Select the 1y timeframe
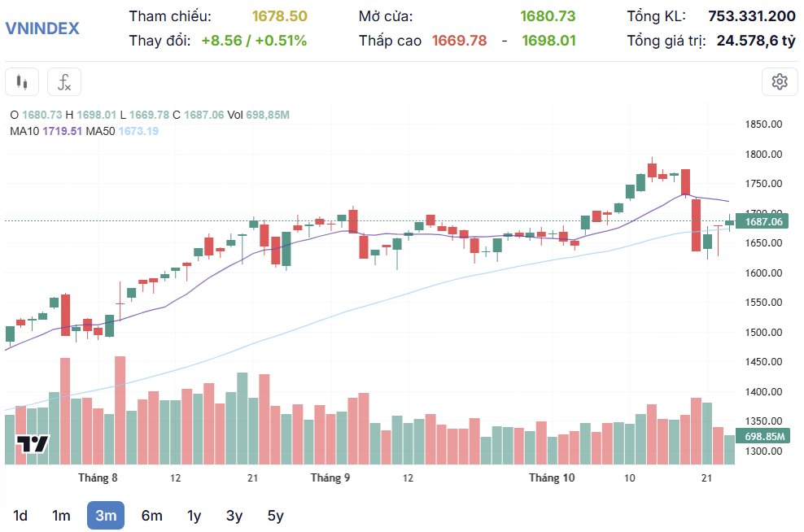 pos(194,516)
